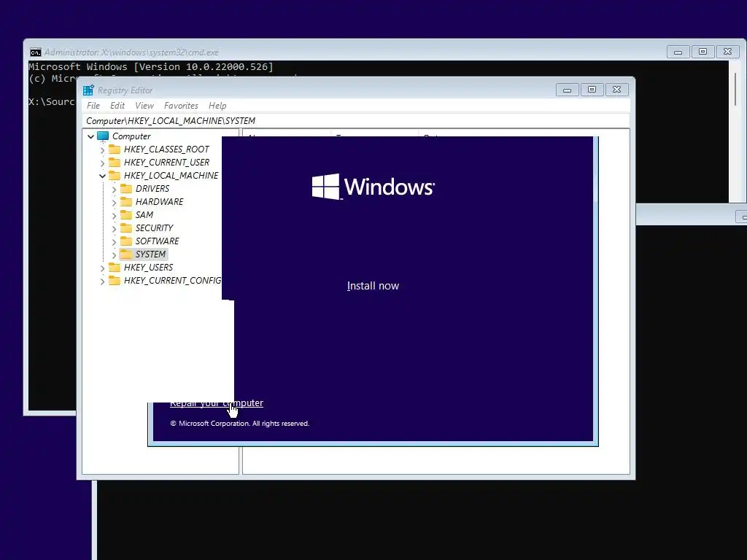Select the HARDWARE key label
The width and height of the screenshot is (747, 560).
point(159,202)
